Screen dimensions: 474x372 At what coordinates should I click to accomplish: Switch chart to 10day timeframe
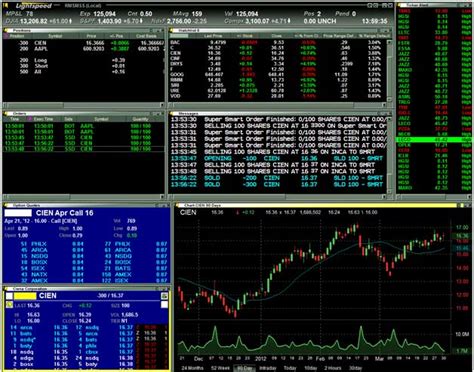coord(311,368)
